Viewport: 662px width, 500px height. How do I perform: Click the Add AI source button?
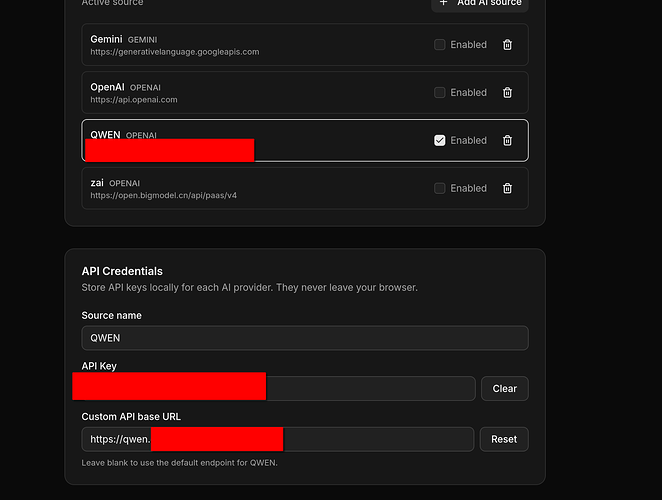pos(480,3)
